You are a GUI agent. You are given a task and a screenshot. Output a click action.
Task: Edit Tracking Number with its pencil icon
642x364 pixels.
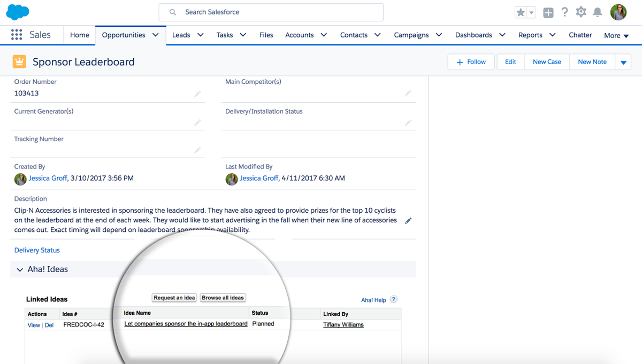click(197, 150)
